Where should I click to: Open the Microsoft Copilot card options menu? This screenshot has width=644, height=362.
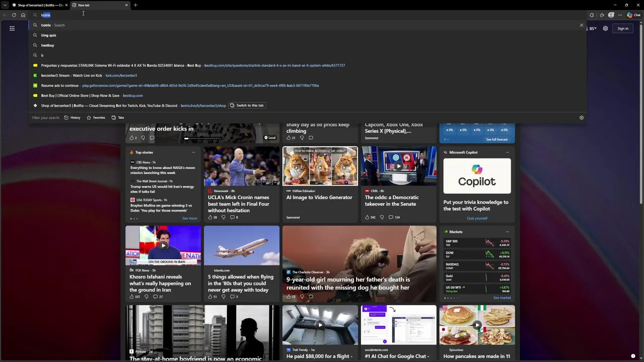click(507, 152)
